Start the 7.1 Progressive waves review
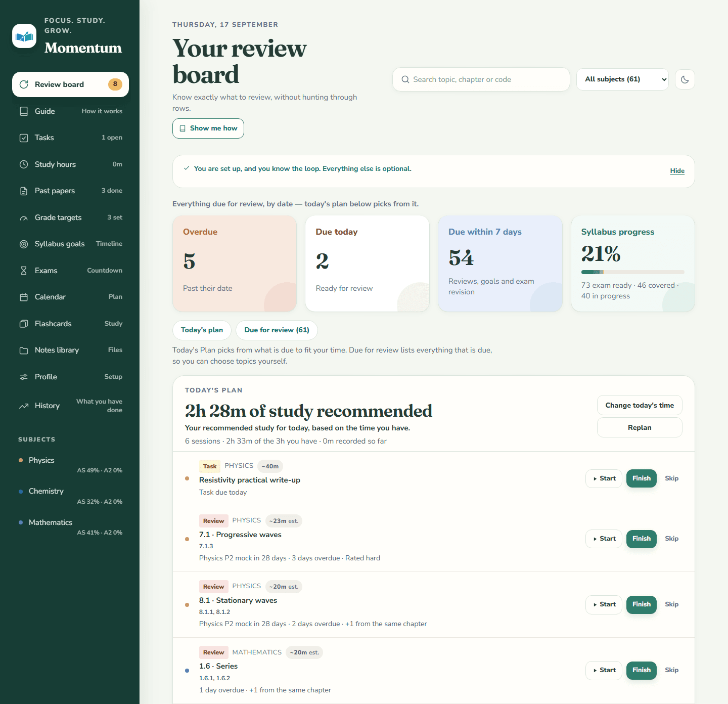 click(604, 539)
